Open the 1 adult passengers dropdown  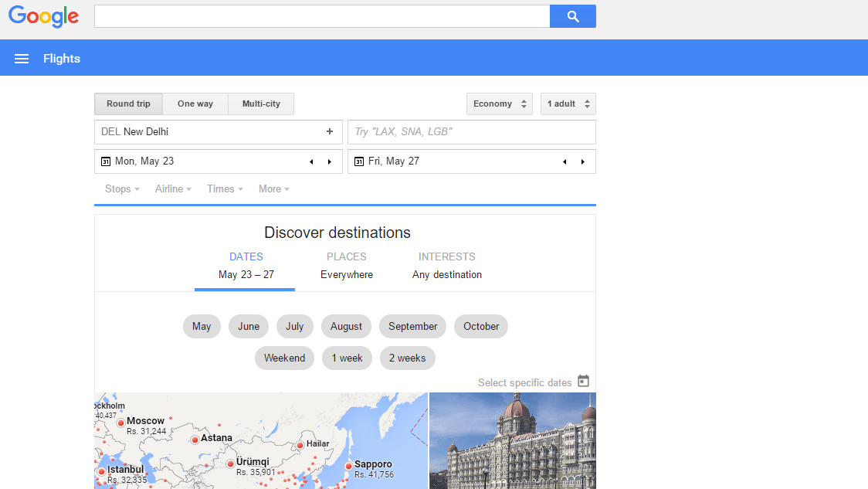tap(568, 104)
